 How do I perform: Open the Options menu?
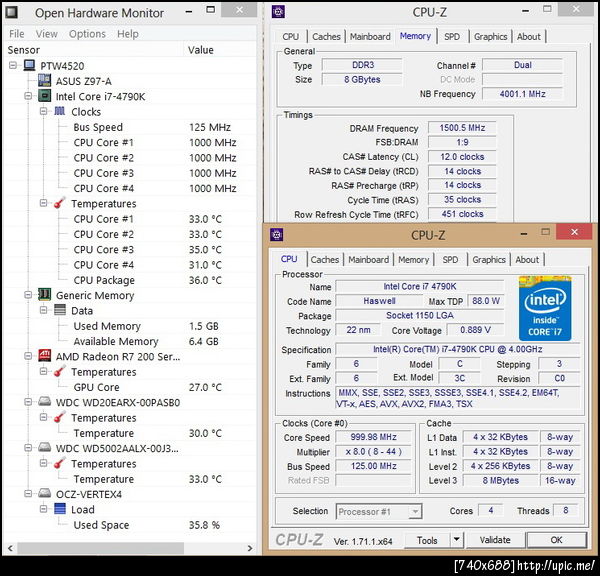click(x=87, y=34)
